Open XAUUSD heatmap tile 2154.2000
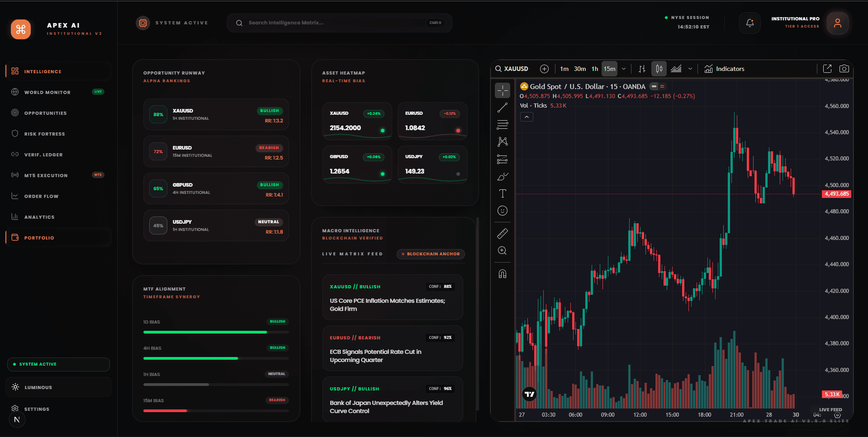Viewport: 868px width, 437px height. [x=357, y=121]
